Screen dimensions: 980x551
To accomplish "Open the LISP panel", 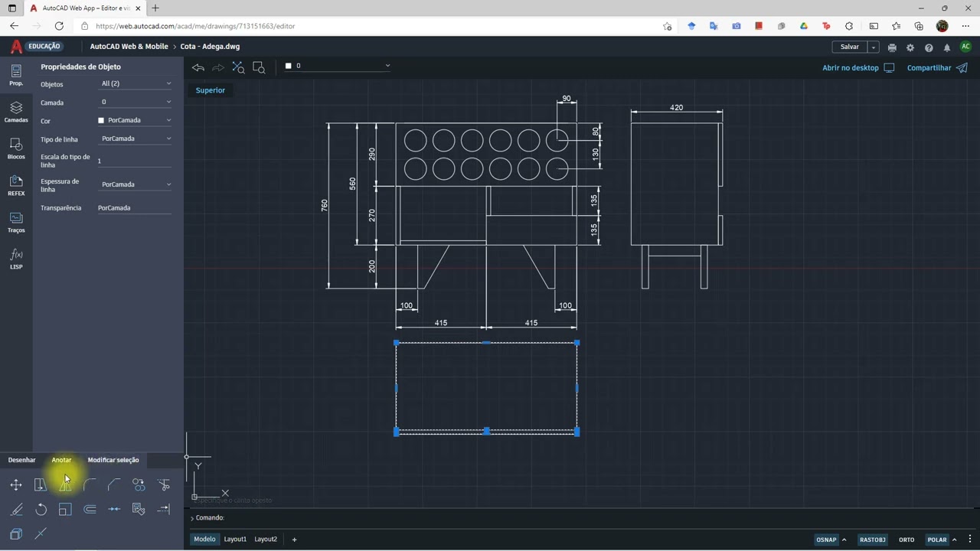I will pyautogui.click(x=16, y=259).
